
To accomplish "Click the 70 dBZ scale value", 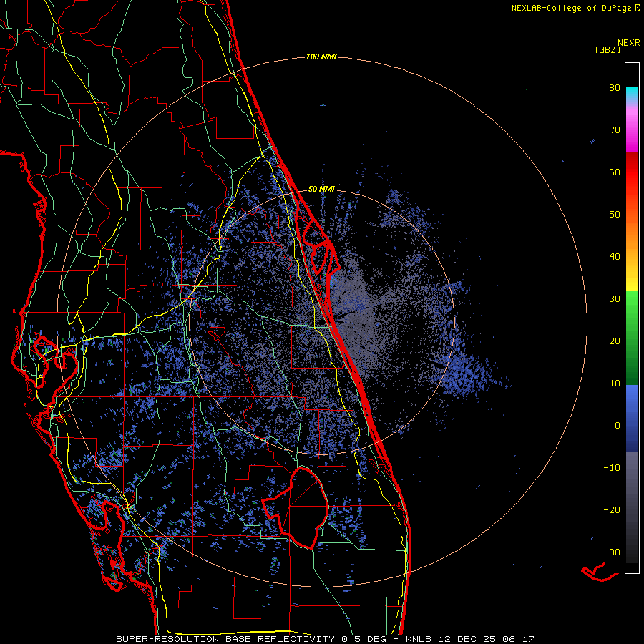I will coord(615,130).
